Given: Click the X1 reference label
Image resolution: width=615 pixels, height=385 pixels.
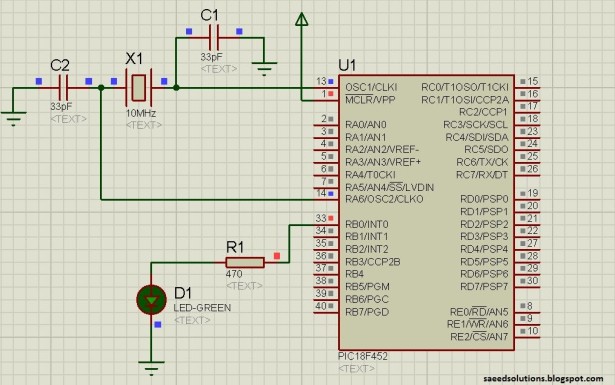Looking at the screenshot, I should [134, 59].
